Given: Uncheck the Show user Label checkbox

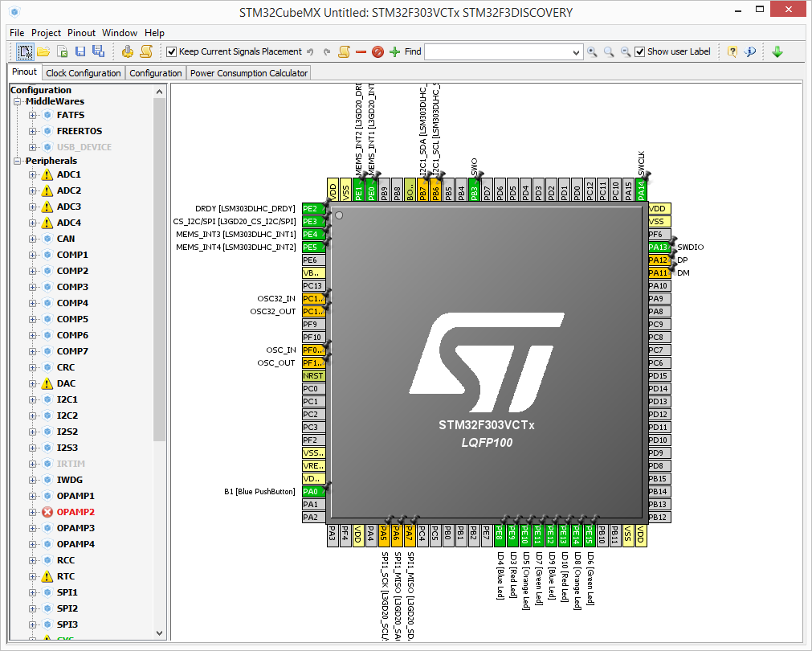Looking at the screenshot, I should (x=639, y=51).
